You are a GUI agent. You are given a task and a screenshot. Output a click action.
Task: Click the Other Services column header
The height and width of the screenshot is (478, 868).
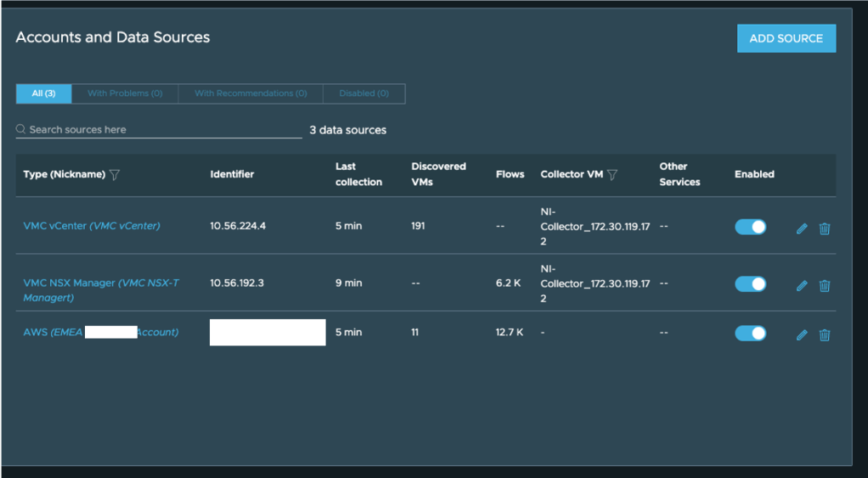[679, 174]
